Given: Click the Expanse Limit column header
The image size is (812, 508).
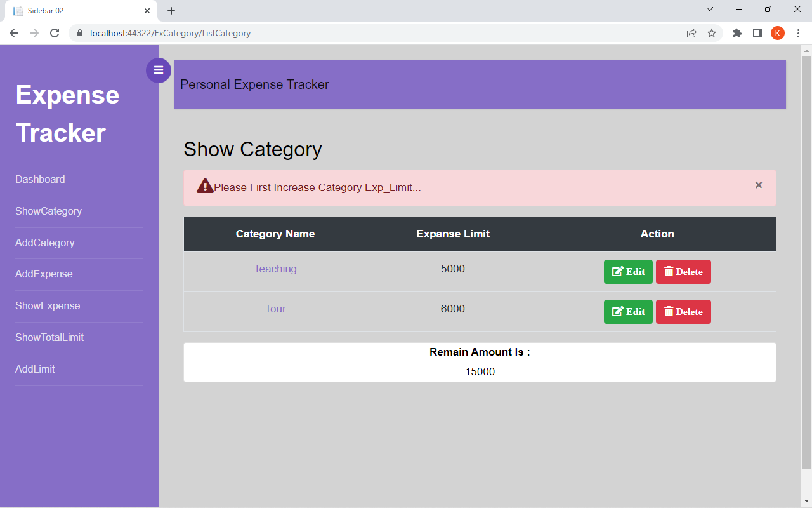Looking at the screenshot, I should pos(453,234).
